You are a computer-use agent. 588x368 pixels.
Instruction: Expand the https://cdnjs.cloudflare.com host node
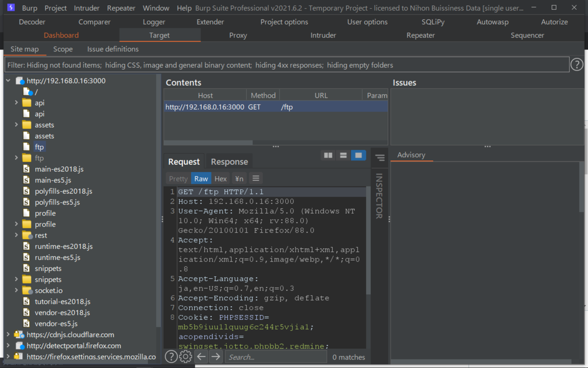pos(8,335)
